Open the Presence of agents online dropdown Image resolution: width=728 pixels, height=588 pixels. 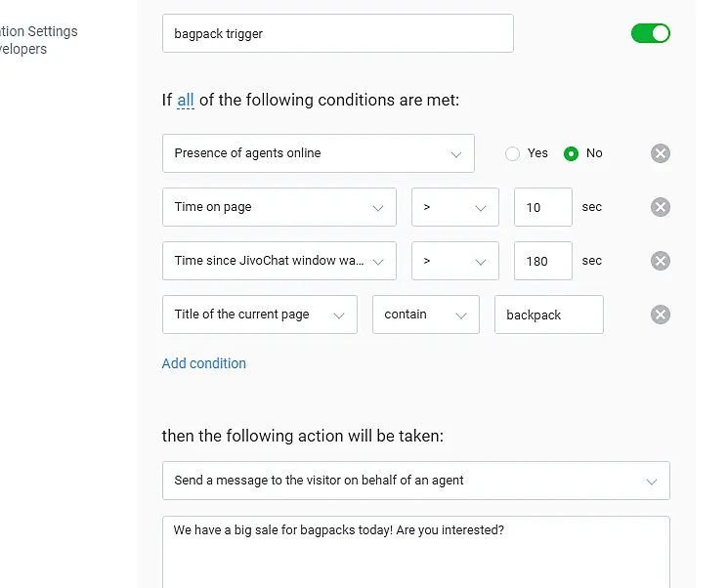[318, 153]
